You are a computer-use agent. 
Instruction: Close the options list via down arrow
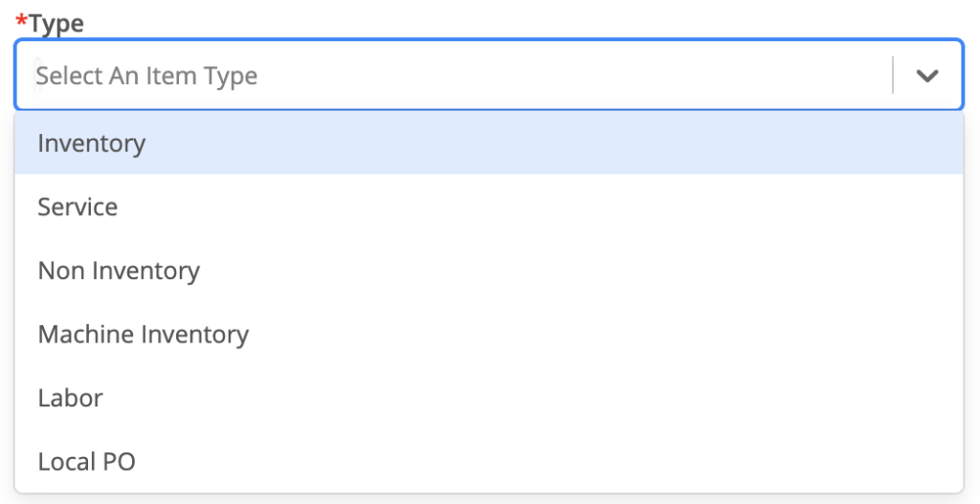[x=926, y=76]
